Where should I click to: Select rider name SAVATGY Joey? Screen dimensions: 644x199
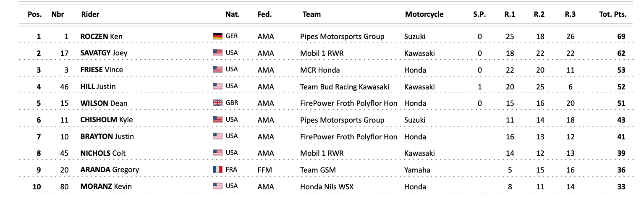pyautogui.click(x=104, y=53)
